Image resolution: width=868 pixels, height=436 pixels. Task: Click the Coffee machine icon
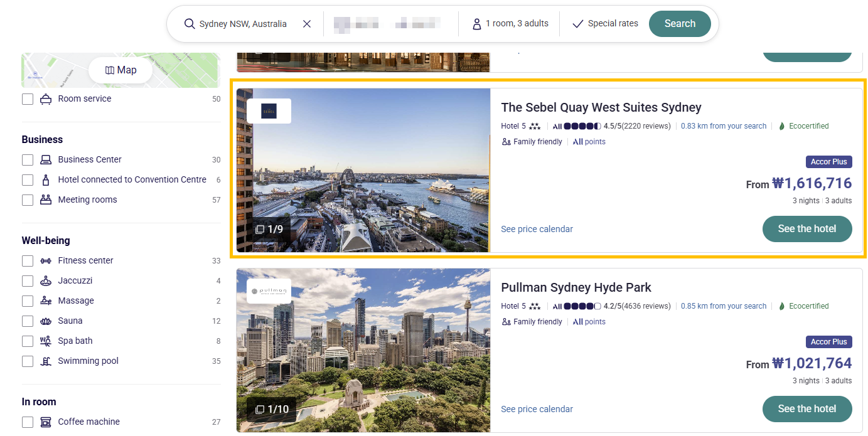46,422
